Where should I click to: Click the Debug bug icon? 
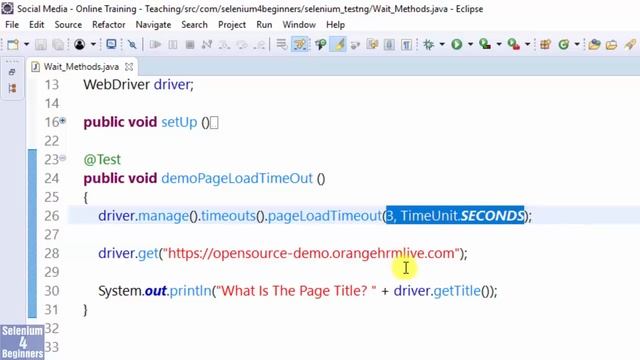point(429,44)
